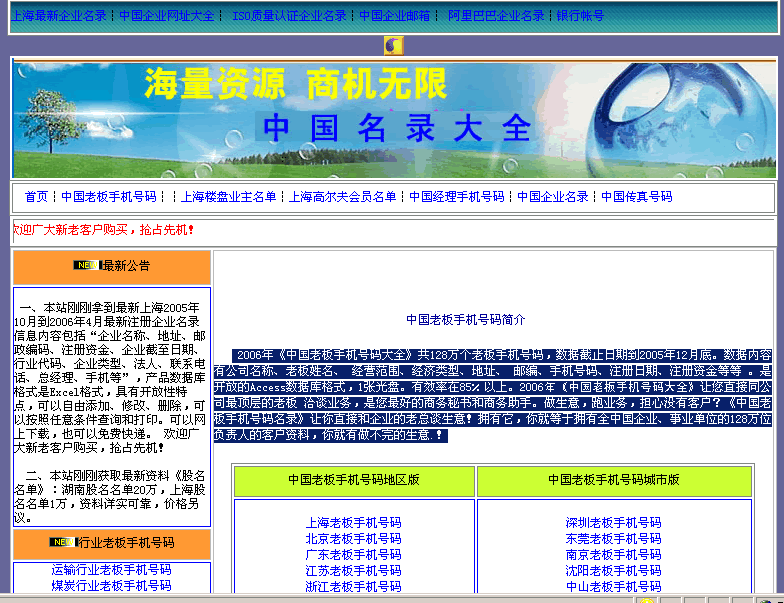Screen dimensions: 784x603
Task: Open the 广东老板手机号码 link
Action: click(354, 554)
